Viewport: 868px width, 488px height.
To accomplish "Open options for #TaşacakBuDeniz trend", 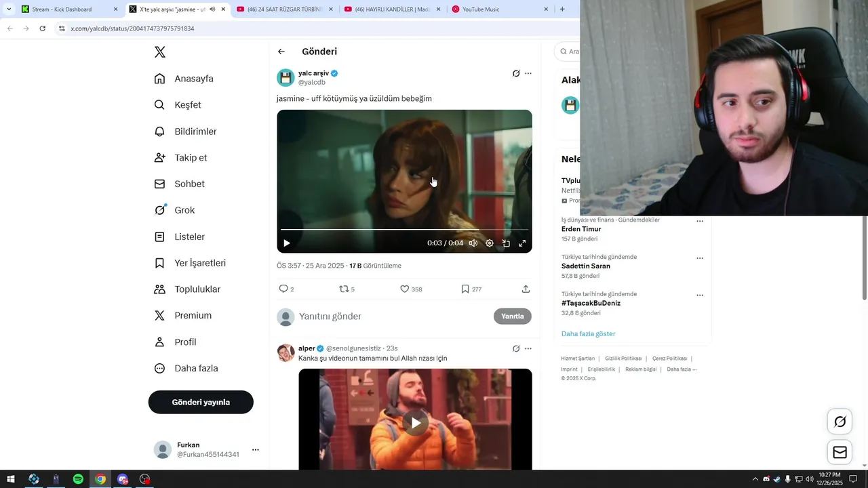I will coord(700,296).
